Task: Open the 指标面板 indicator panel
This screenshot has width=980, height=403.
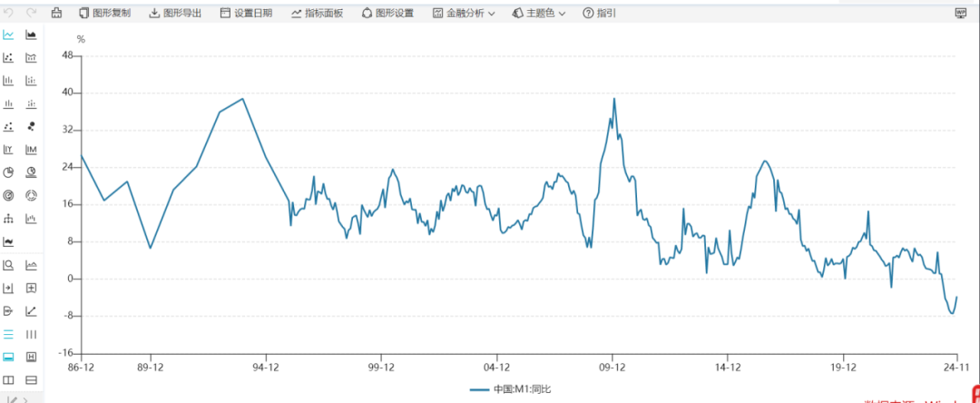Action: 317,13
